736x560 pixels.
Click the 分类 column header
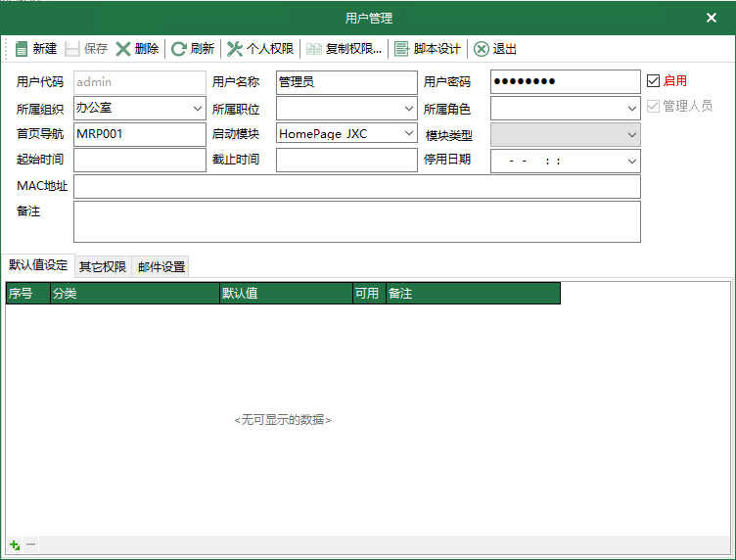[134, 293]
